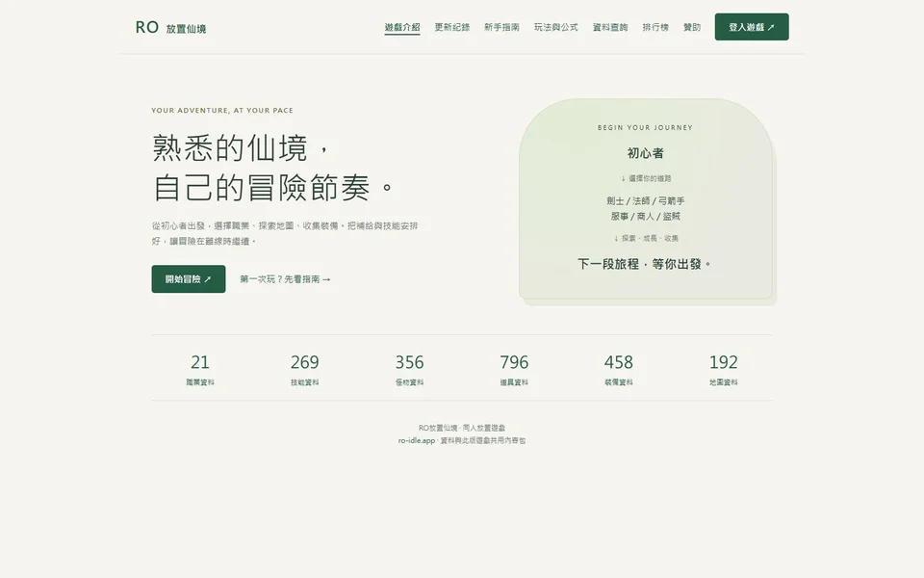Open 玩法與公式 in the navigation
This screenshot has width=924, height=578.
click(555, 27)
